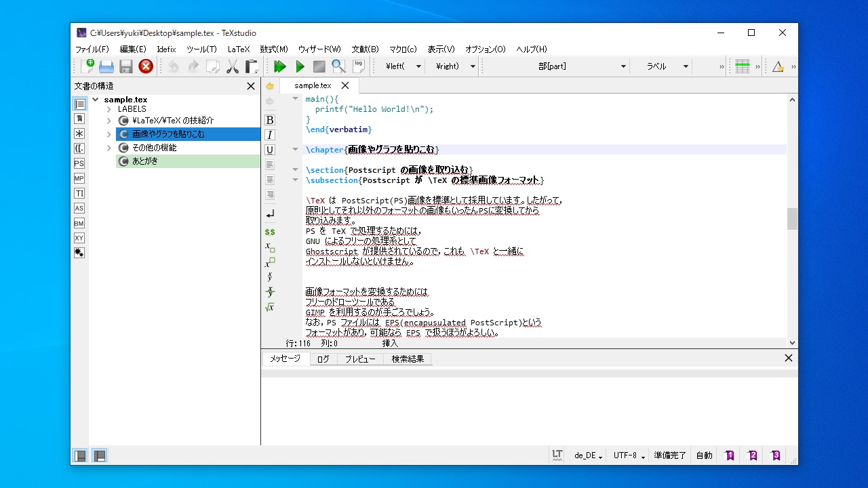Change the UTF-8 encoding in the status bar
Viewport: 868px width, 488px height.
click(629, 455)
